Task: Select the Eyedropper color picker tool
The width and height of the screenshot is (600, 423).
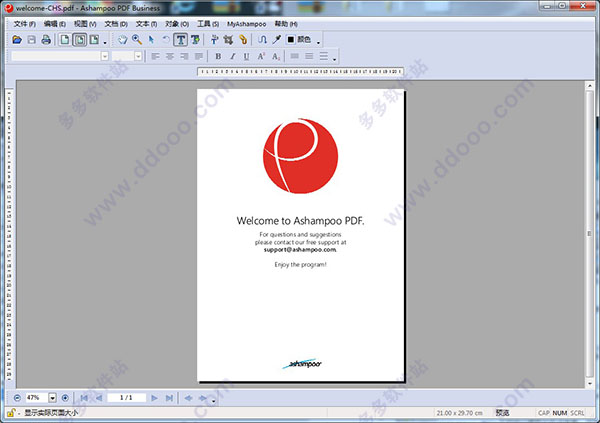Action: 276,39
